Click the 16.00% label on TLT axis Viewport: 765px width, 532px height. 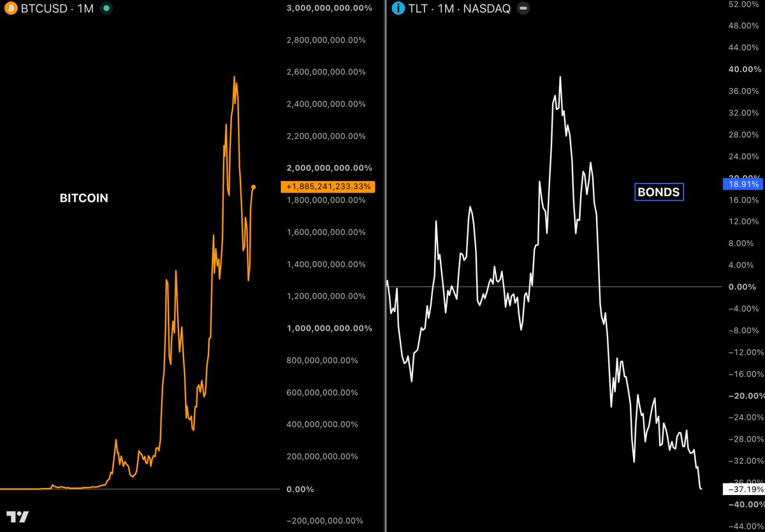pyautogui.click(x=745, y=199)
